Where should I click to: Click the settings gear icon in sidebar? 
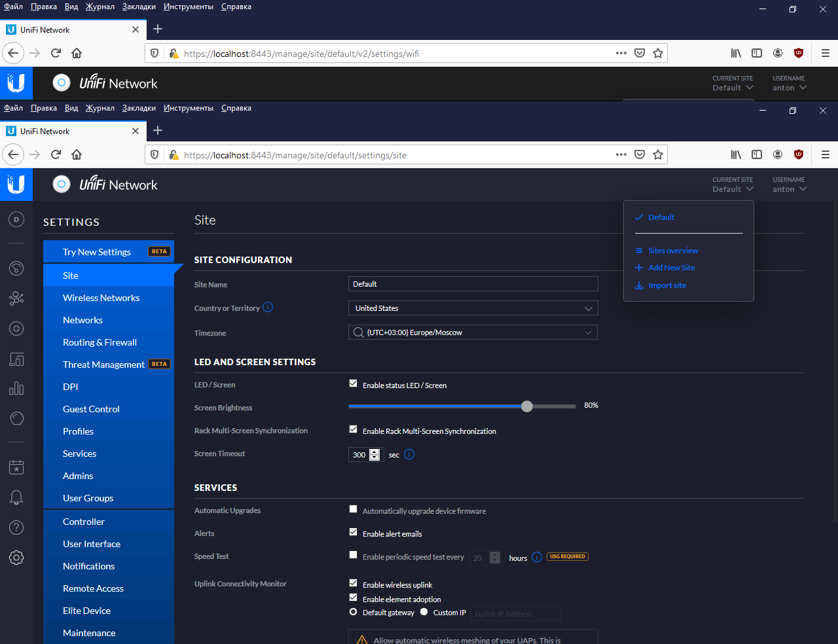pos(16,558)
